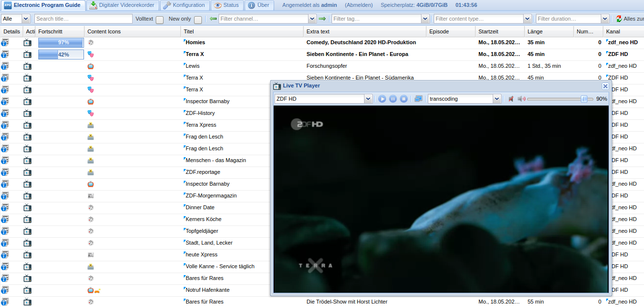644x307 pixels.
Task: Open the Filter tag dropdown
Action: tap(425, 19)
